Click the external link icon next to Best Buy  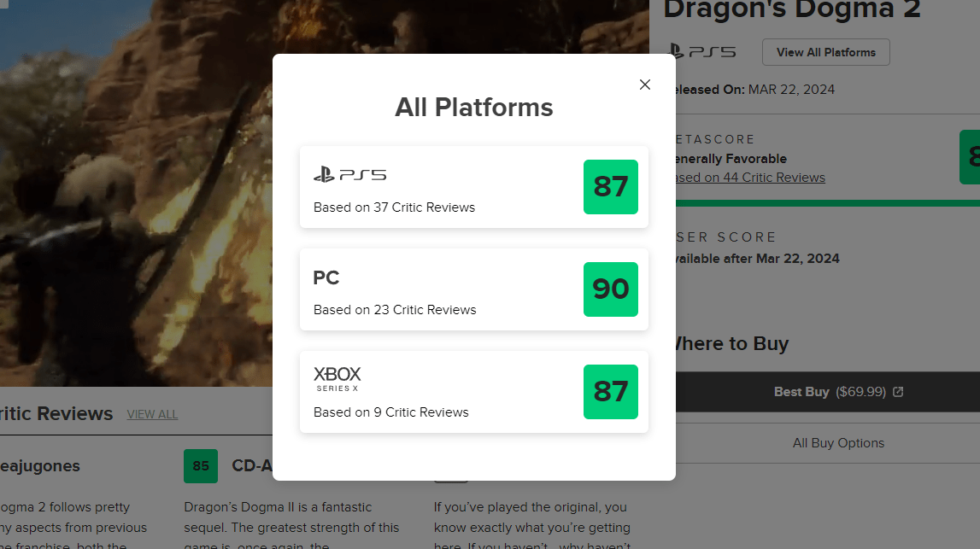[898, 392]
